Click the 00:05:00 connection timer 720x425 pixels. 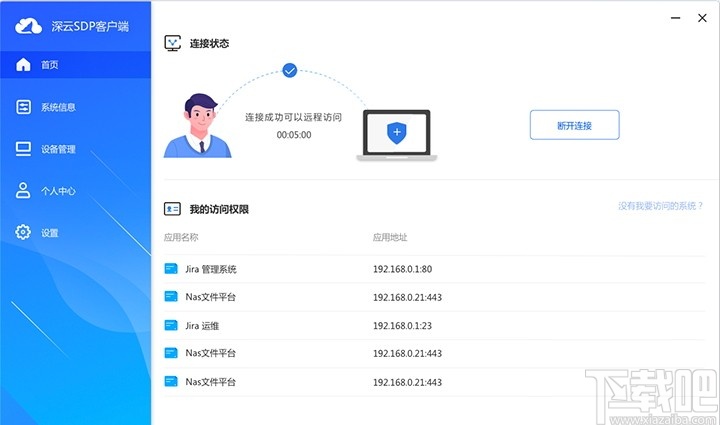294,135
